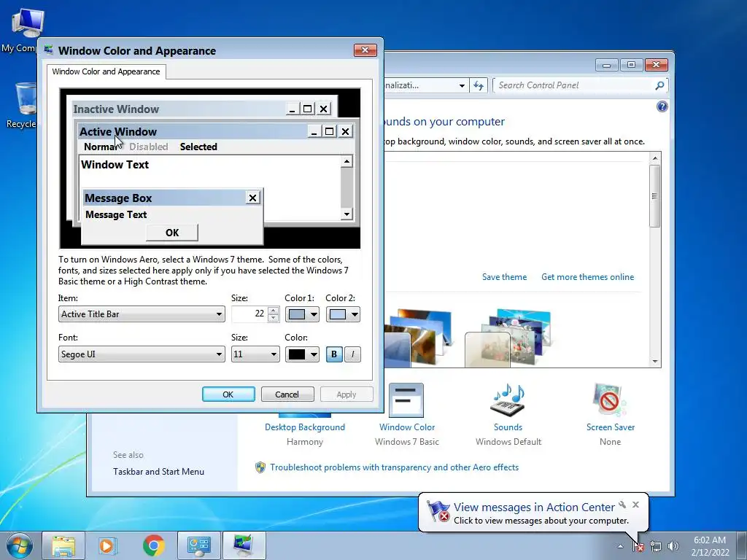Click the Save theme link

(x=504, y=276)
